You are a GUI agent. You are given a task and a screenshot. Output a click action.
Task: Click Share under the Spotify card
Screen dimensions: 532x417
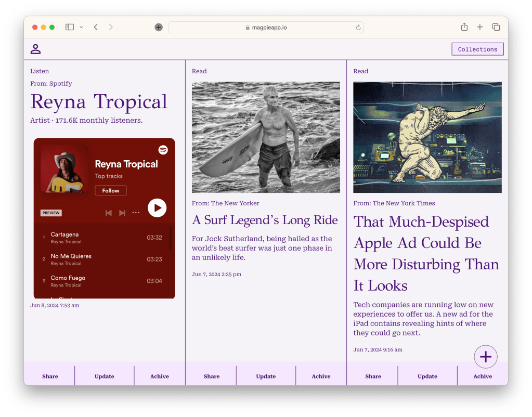tap(50, 376)
